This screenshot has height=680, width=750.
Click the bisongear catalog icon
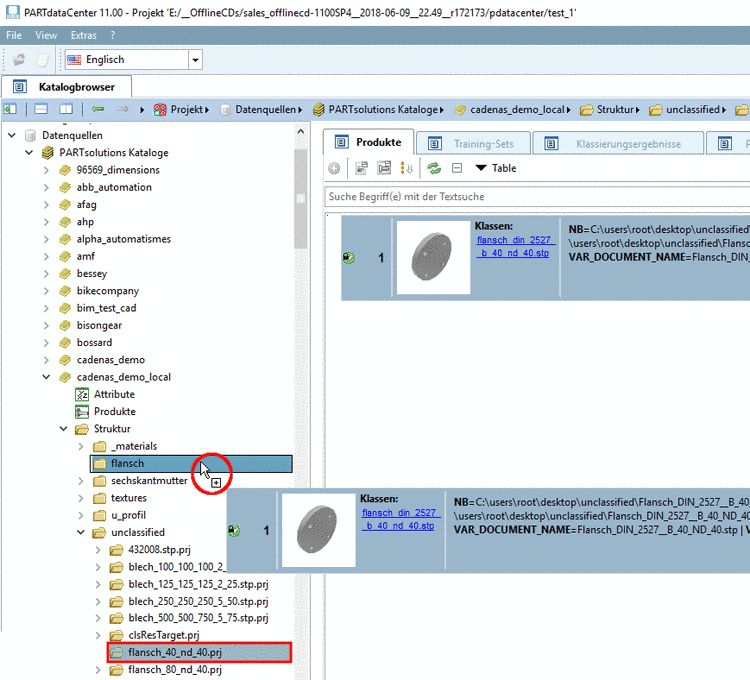[65, 325]
